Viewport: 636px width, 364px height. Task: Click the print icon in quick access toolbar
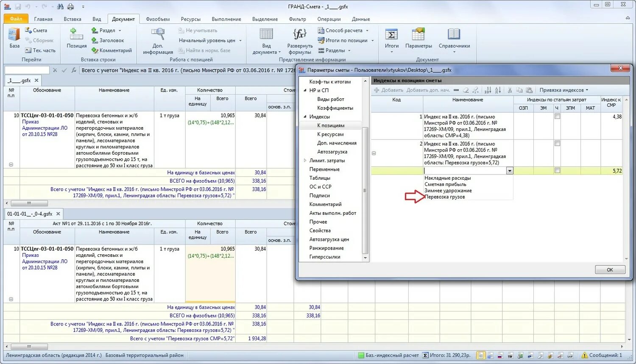coord(70,7)
